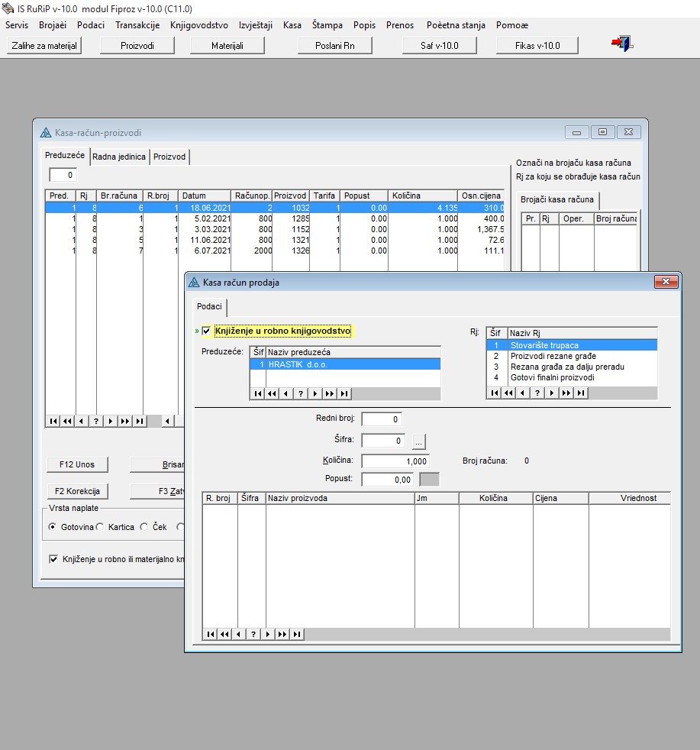Click the gray swatch beside Popust field
Viewport: 700px width, 750px height.
pyautogui.click(x=430, y=480)
